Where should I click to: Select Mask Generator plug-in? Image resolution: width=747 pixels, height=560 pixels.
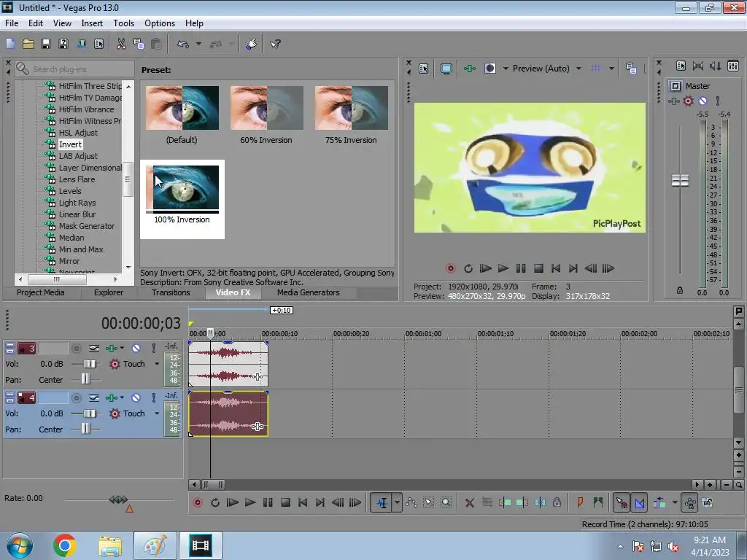(x=87, y=226)
